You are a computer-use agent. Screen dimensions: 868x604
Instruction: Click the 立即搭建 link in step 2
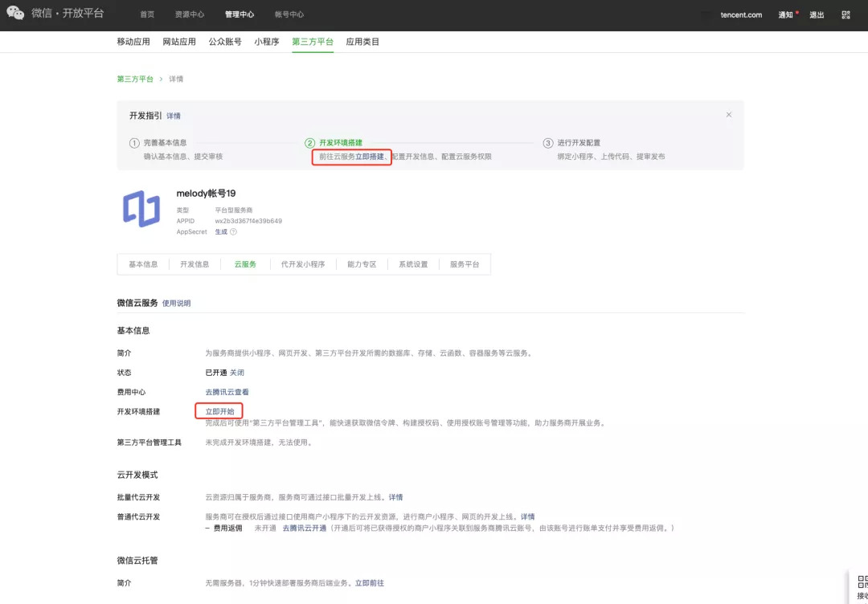point(369,157)
